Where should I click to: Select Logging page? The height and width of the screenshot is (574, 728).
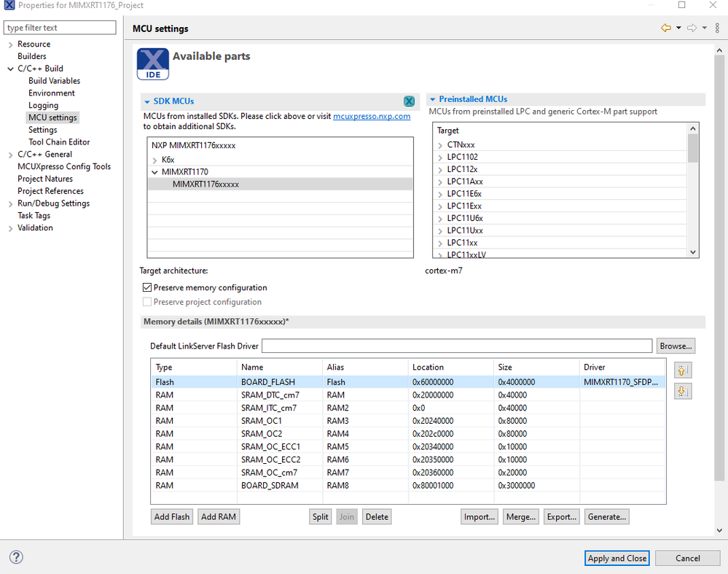click(x=43, y=106)
